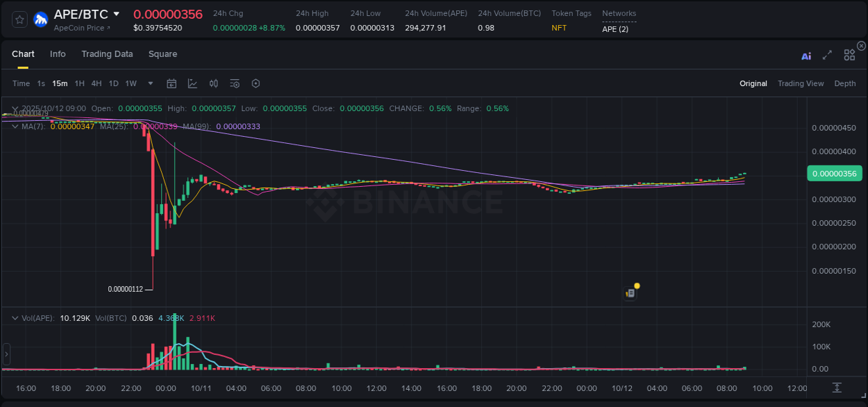Open more time intervals dropdown arrow
Screen dimensions: 868x407
150,83
